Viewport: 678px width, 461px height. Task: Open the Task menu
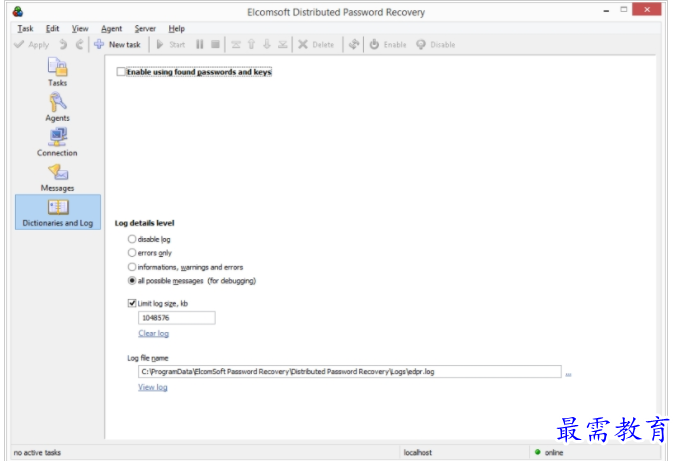click(x=25, y=29)
